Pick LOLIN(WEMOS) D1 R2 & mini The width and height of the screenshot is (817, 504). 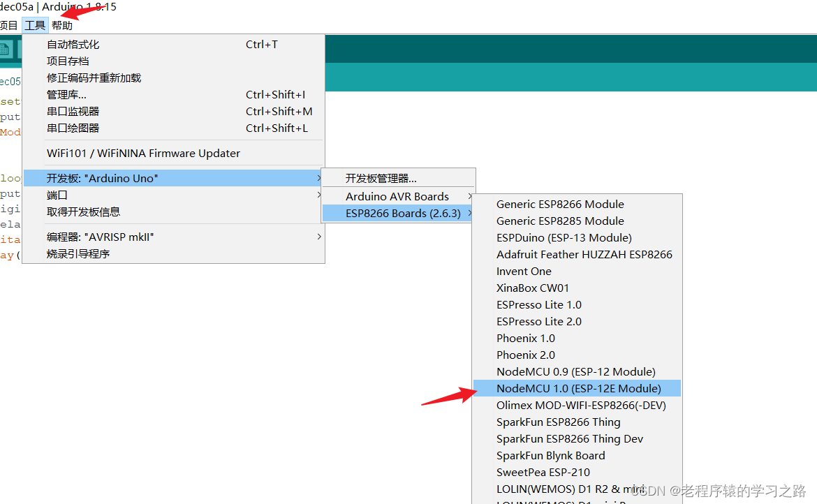(x=577, y=489)
